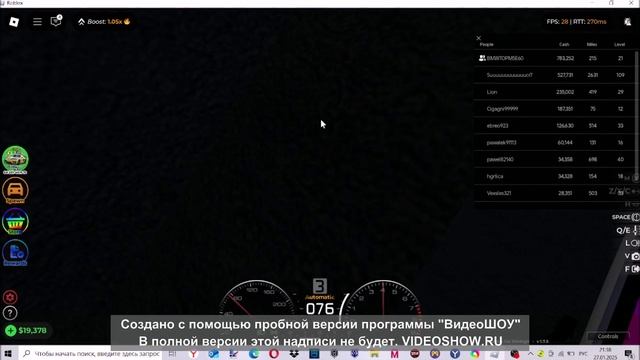Click the Q/E control hint

(x=627, y=231)
